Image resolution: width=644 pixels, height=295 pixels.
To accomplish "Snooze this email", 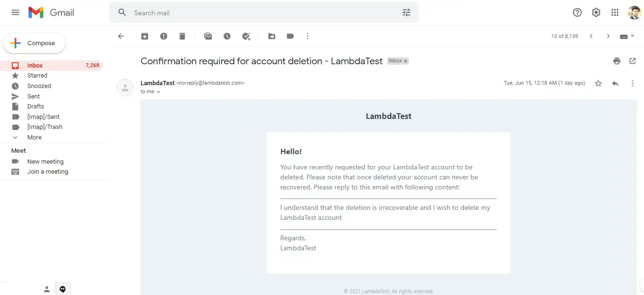I will 227,36.
